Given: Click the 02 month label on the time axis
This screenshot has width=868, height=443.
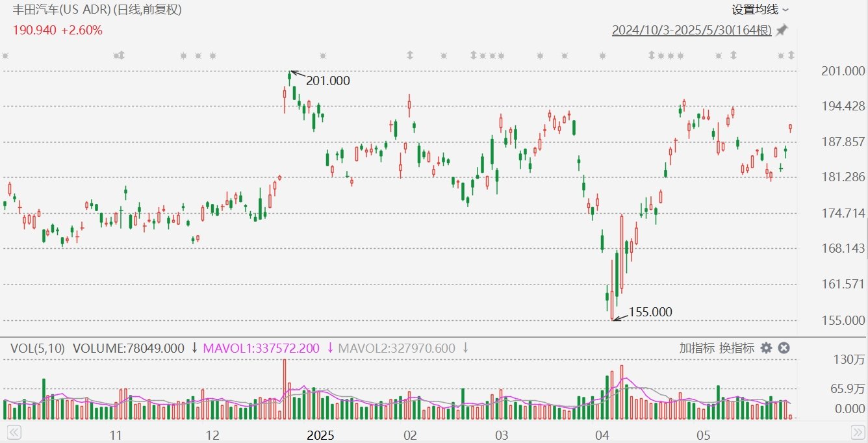Looking at the screenshot, I should (x=410, y=435).
